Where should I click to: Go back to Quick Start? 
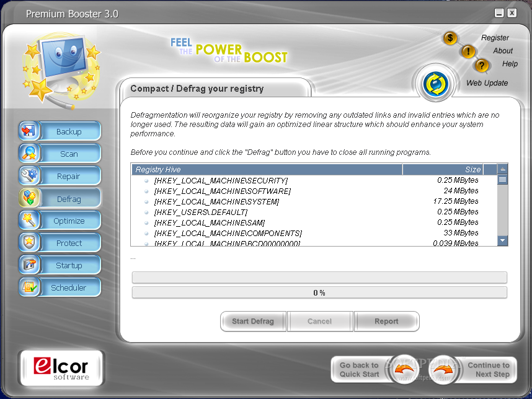360,370
